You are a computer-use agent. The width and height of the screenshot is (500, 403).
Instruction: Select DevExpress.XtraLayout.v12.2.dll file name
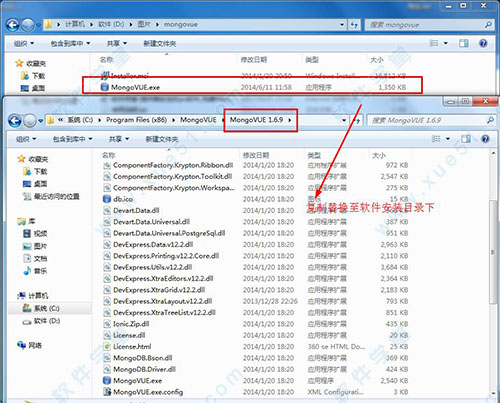pyautogui.click(x=162, y=301)
